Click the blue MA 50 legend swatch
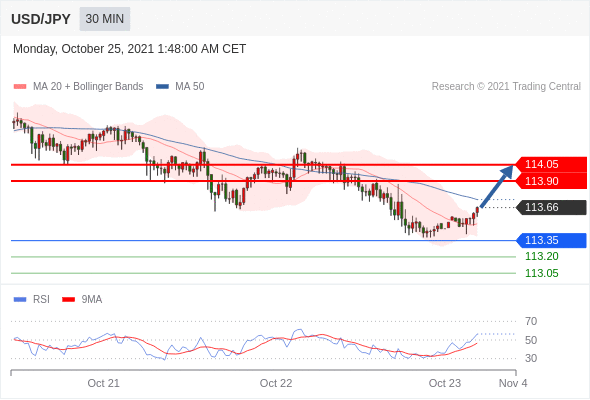Viewport: 590px width, 400px height. (162, 87)
